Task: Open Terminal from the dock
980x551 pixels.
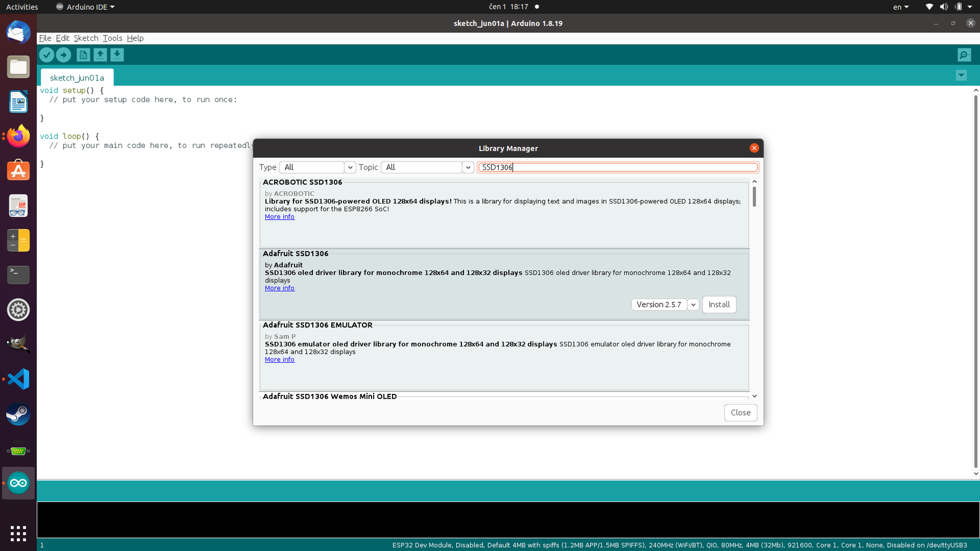Action: pos(18,275)
